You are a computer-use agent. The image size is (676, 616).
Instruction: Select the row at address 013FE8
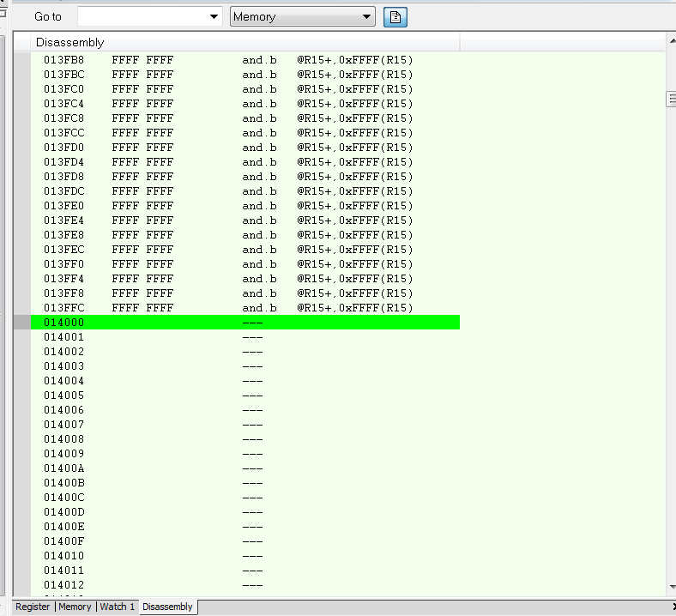(x=244, y=235)
